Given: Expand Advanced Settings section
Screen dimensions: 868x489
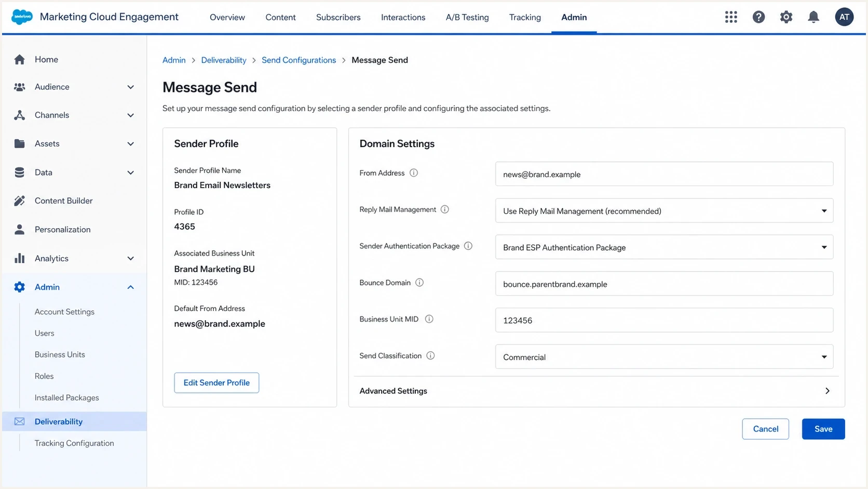Looking at the screenshot, I should click(x=596, y=391).
